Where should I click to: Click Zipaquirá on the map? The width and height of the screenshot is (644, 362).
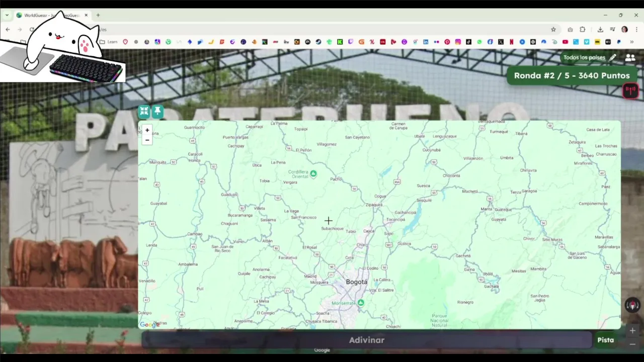pos(374,205)
